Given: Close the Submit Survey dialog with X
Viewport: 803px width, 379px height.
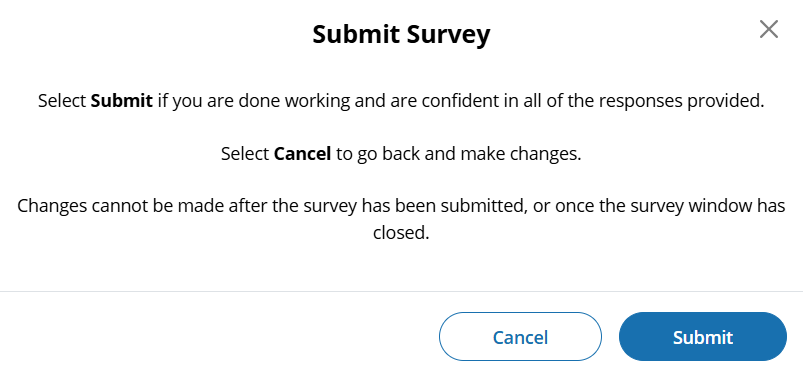Looking at the screenshot, I should coord(769,30).
